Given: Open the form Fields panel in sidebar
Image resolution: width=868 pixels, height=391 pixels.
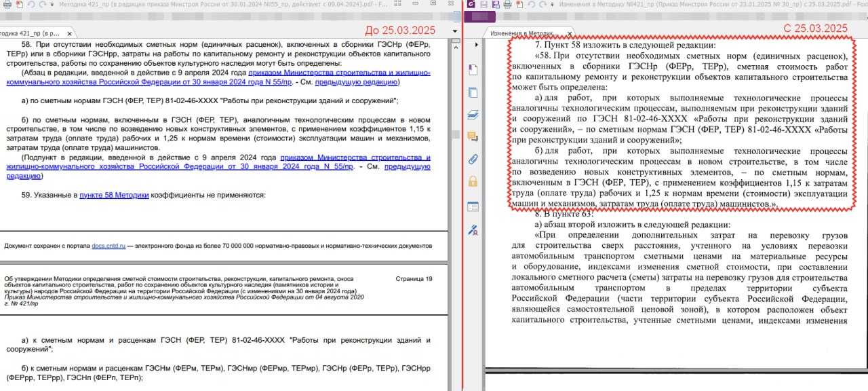Looking at the screenshot, I should point(473,206).
